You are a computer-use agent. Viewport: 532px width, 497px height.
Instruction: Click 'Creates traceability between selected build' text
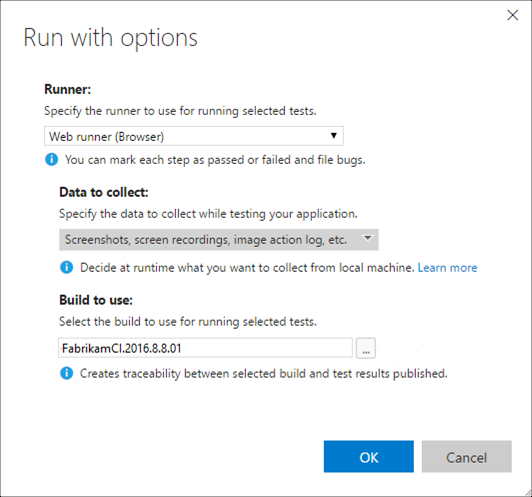click(264, 374)
